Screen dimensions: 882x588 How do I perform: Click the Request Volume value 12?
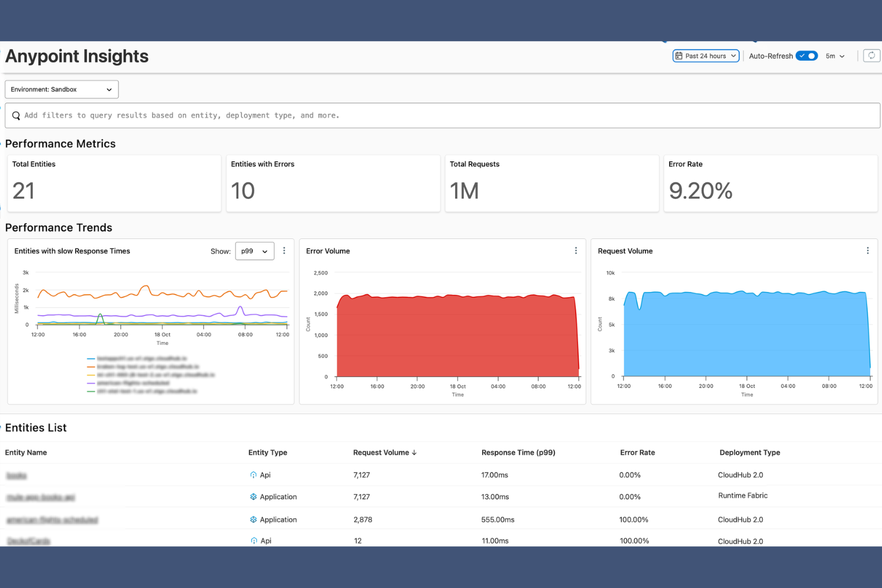(x=358, y=541)
